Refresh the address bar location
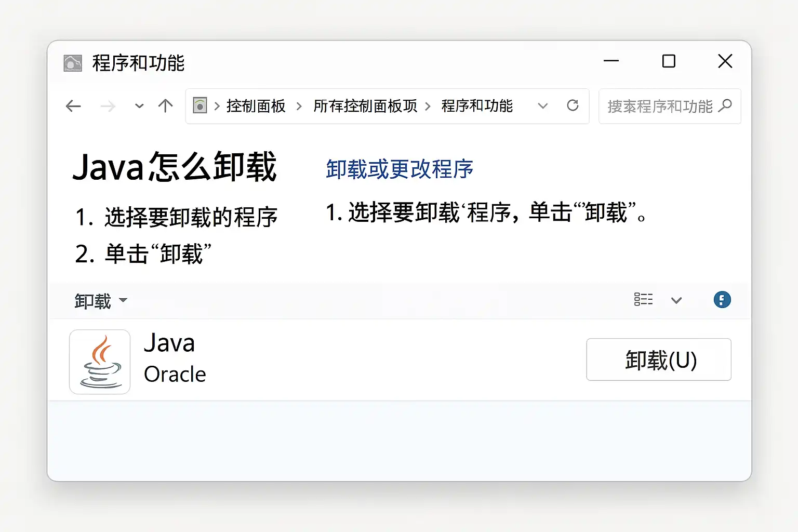The width and height of the screenshot is (798, 532). click(x=573, y=105)
